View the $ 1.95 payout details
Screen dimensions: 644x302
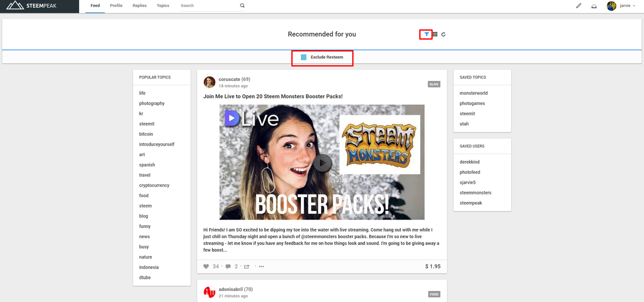tap(433, 266)
